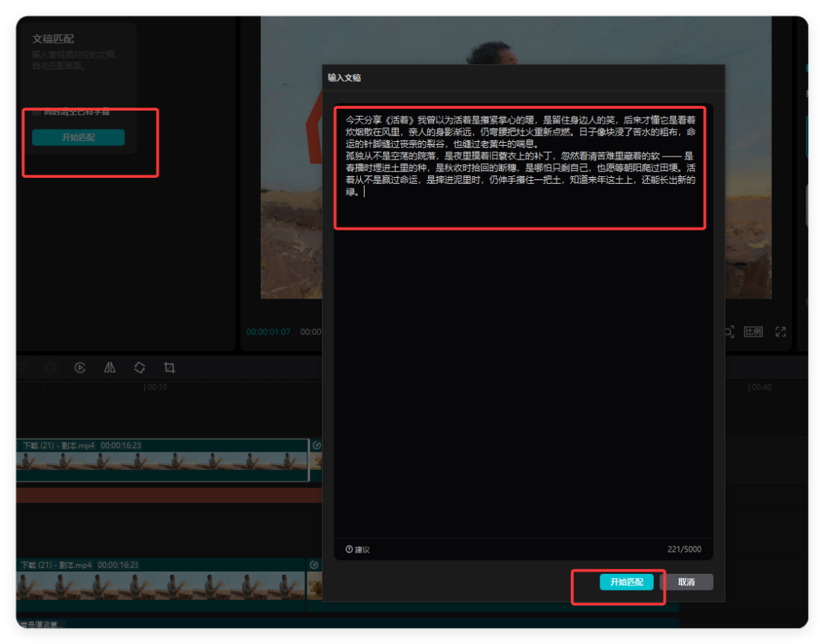Click speed icon on second upper track clip
824x644 pixels.
point(316,445)
